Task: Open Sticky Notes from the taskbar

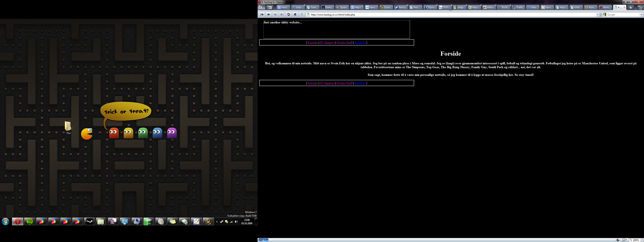Action: coord(172,221)
